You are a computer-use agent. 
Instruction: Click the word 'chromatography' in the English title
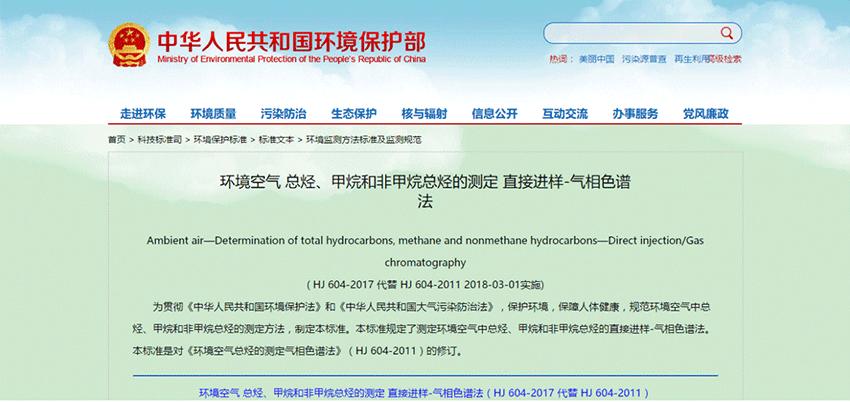coord(425,263)
